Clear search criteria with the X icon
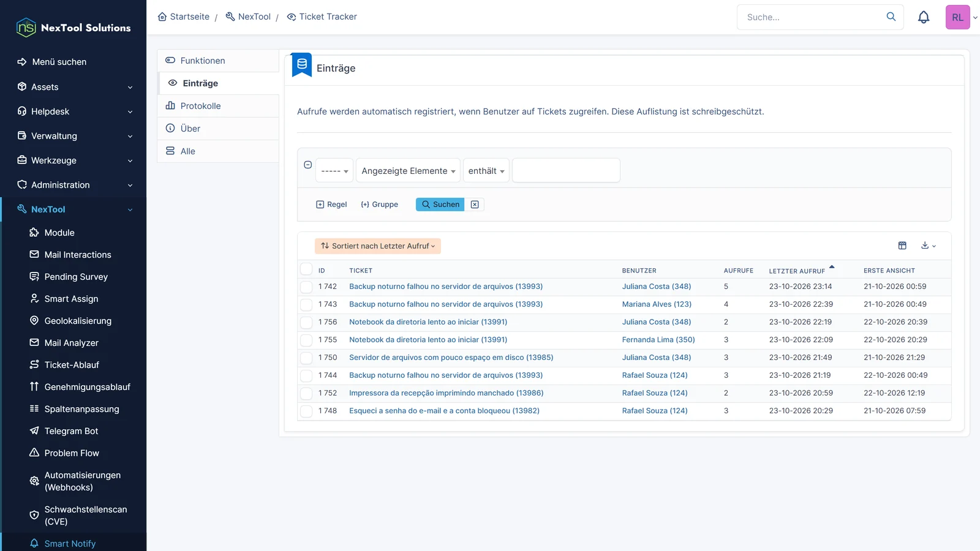Viewport: 980px width, 551px height. click(475, 204)
